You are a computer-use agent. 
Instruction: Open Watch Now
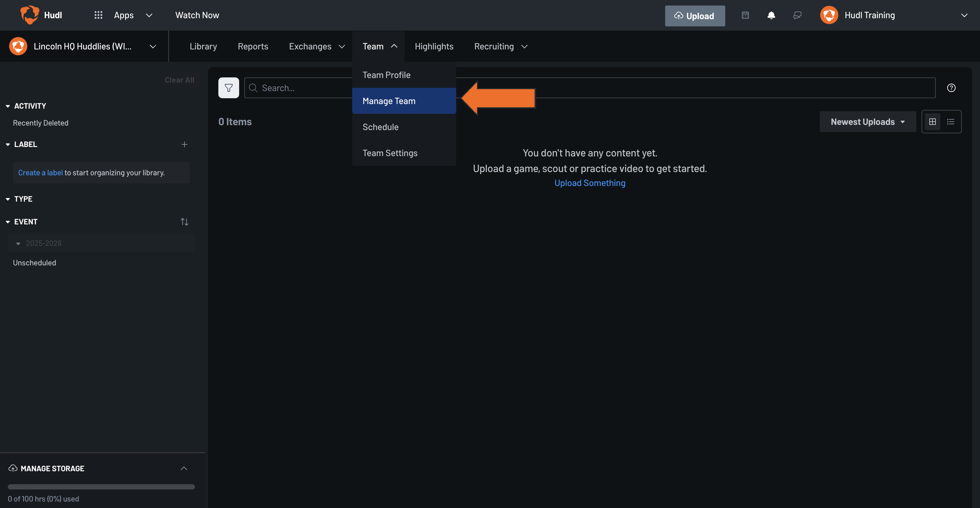pyautogui.click(x=197, y=15)
